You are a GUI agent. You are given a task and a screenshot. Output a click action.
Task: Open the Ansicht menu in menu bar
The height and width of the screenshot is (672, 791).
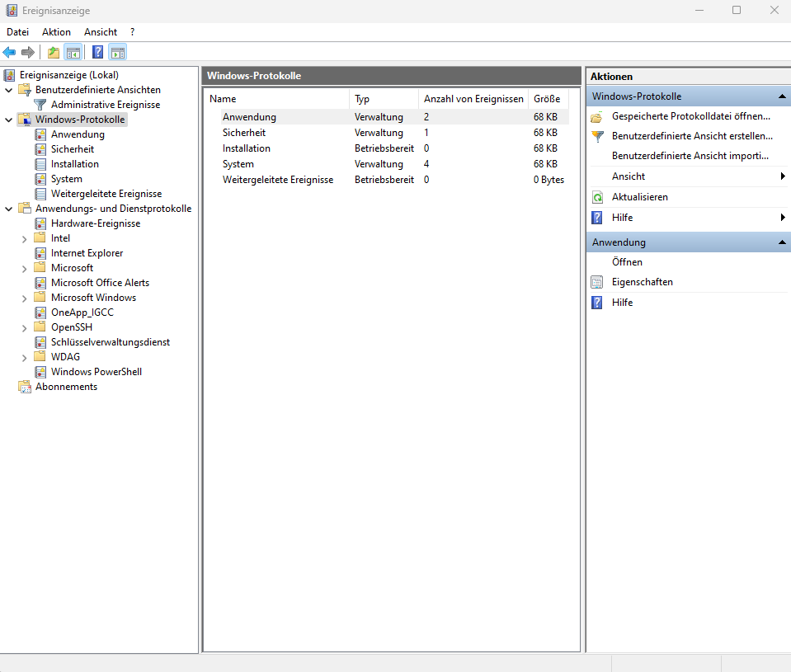[101, 32]
